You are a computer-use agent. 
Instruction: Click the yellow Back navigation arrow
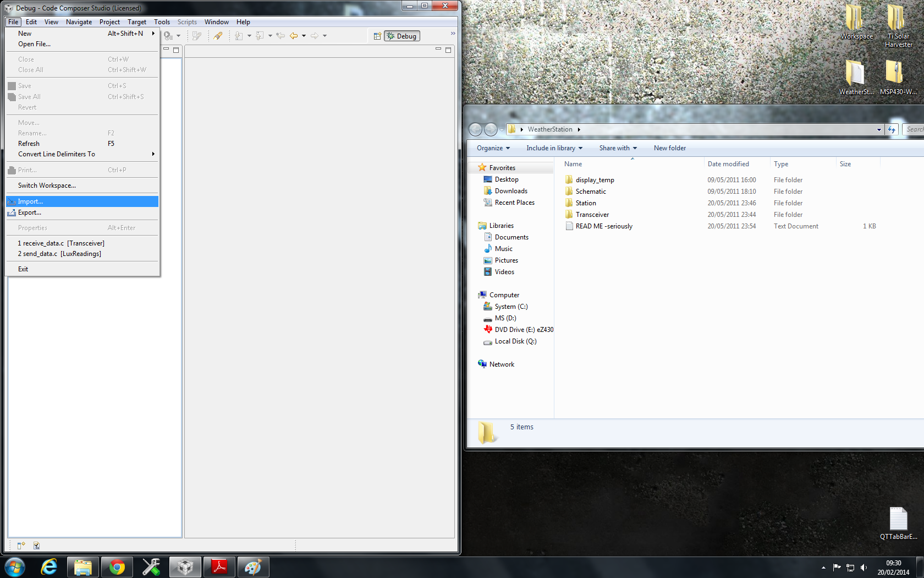tap(294, 36)
